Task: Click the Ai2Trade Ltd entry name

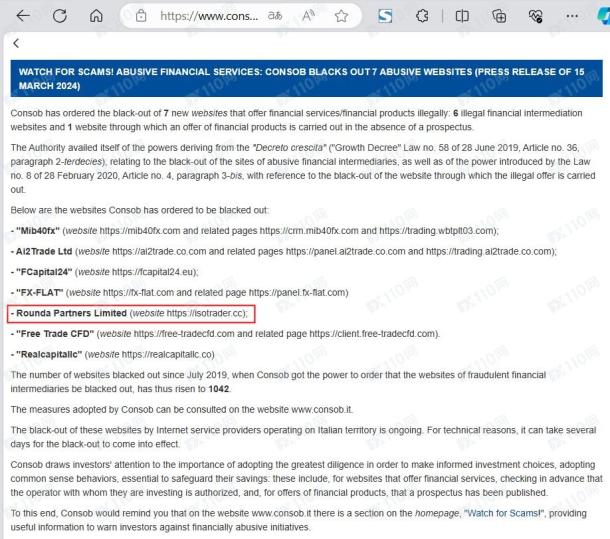Action: [44, 251]
